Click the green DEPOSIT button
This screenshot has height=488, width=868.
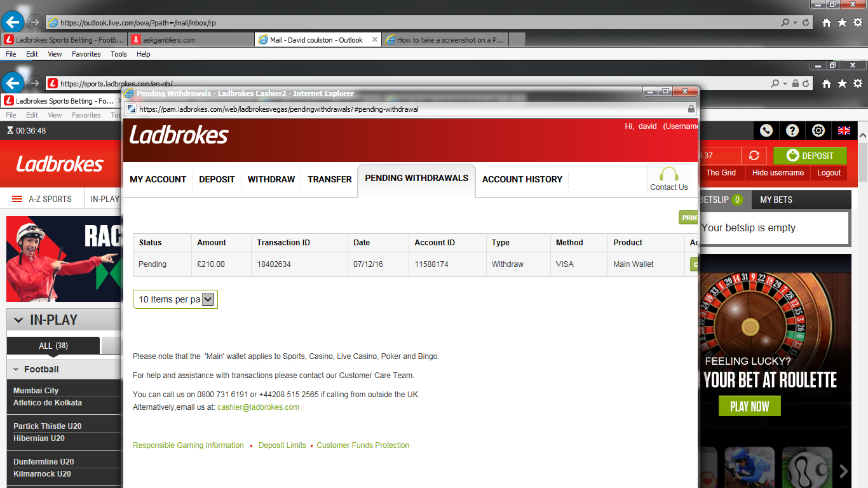click(810, 156)
